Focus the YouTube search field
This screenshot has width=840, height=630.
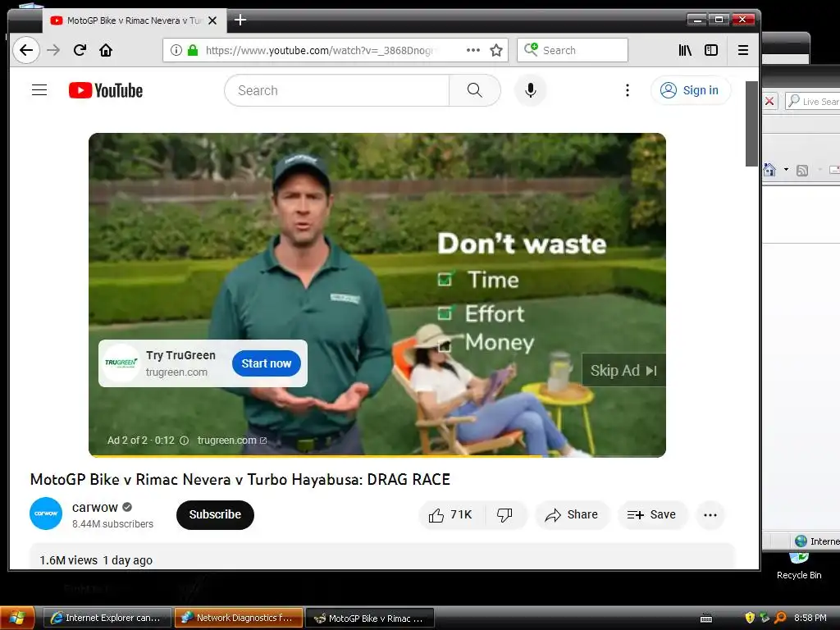pyautogui.click(x=336, y=90)
